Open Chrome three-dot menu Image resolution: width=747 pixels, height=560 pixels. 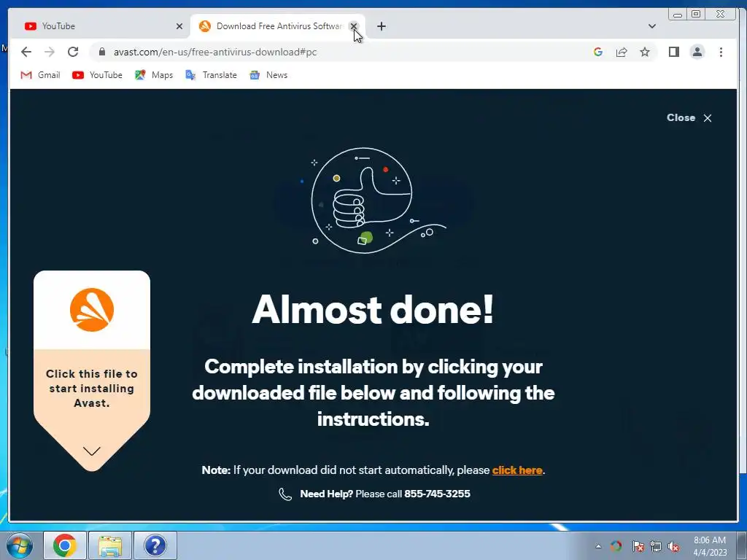point(721,52)
